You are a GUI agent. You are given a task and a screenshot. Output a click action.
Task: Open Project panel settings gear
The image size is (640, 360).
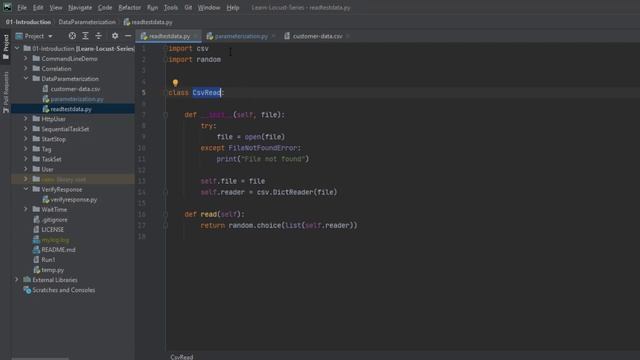click(115, 36)
